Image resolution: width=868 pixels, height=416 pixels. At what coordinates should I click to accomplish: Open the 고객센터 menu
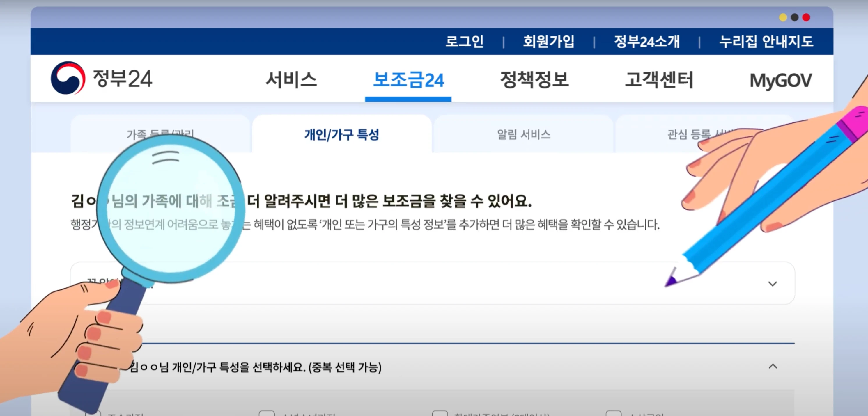coord(659,79)
